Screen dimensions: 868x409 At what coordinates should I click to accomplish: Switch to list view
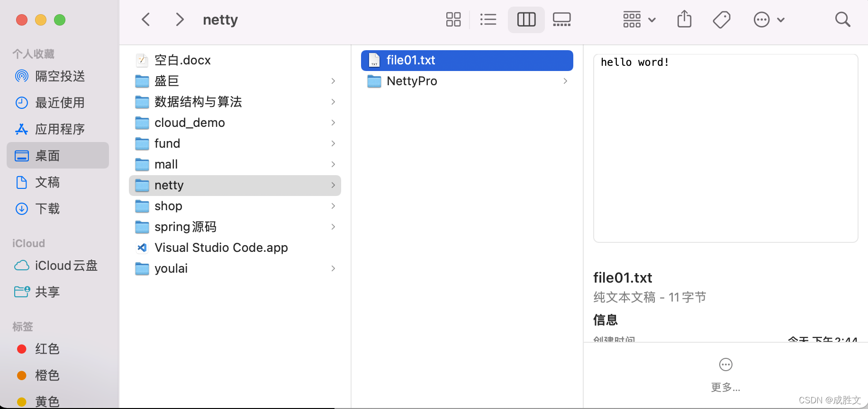488,19
